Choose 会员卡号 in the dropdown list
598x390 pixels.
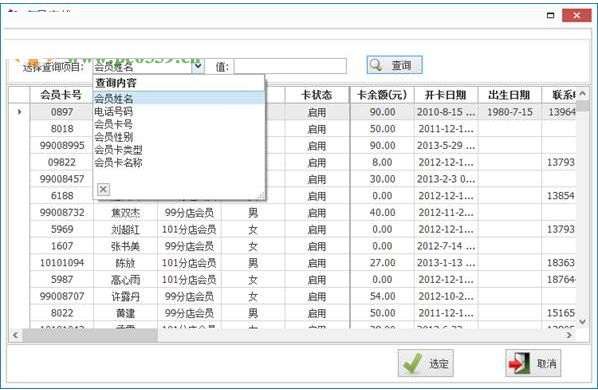pos(179,124)
